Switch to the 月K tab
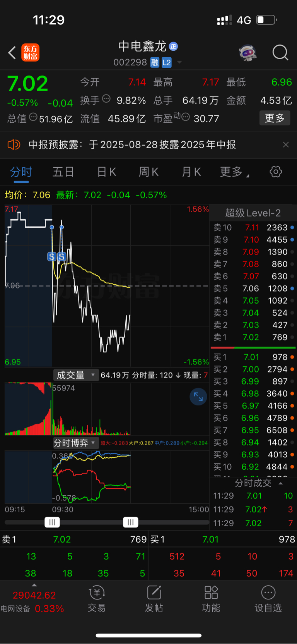This screenshot has width=297, height=644. pos(191,172)
